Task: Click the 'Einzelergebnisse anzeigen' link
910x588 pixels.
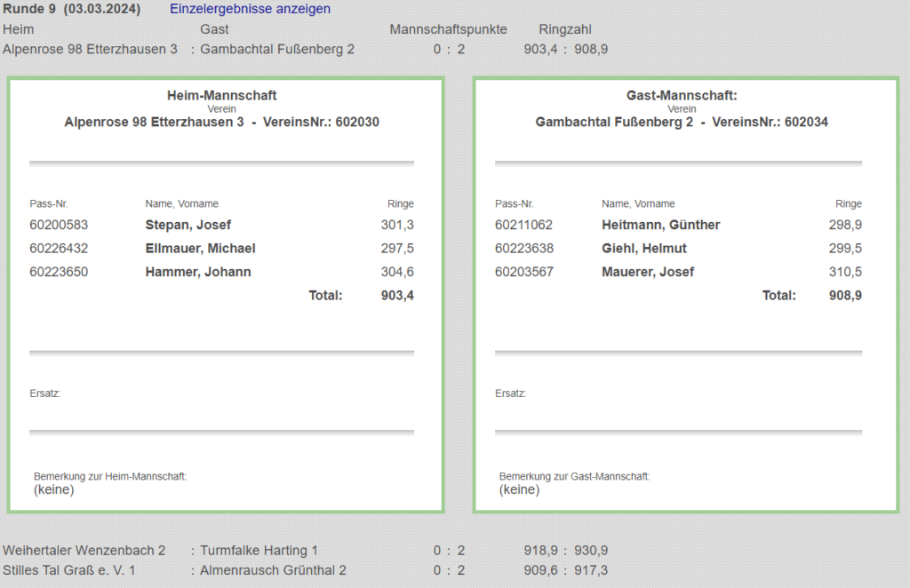Action: 250,9
